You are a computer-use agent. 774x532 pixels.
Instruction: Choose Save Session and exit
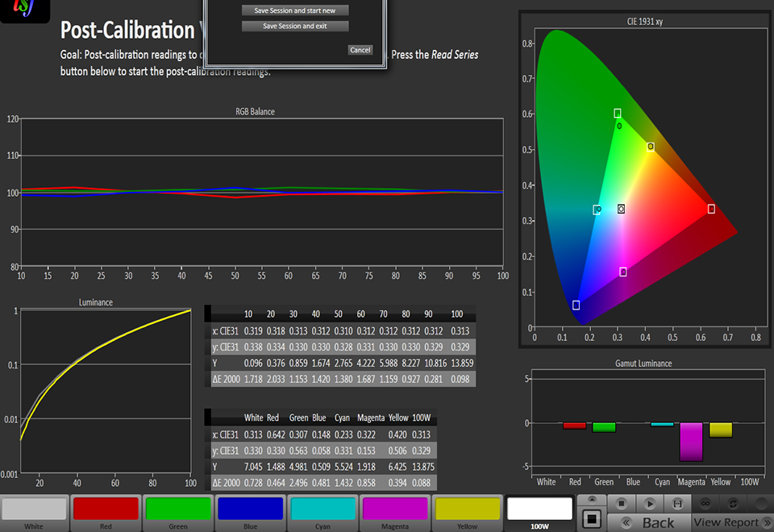click(x=295, y=26)
